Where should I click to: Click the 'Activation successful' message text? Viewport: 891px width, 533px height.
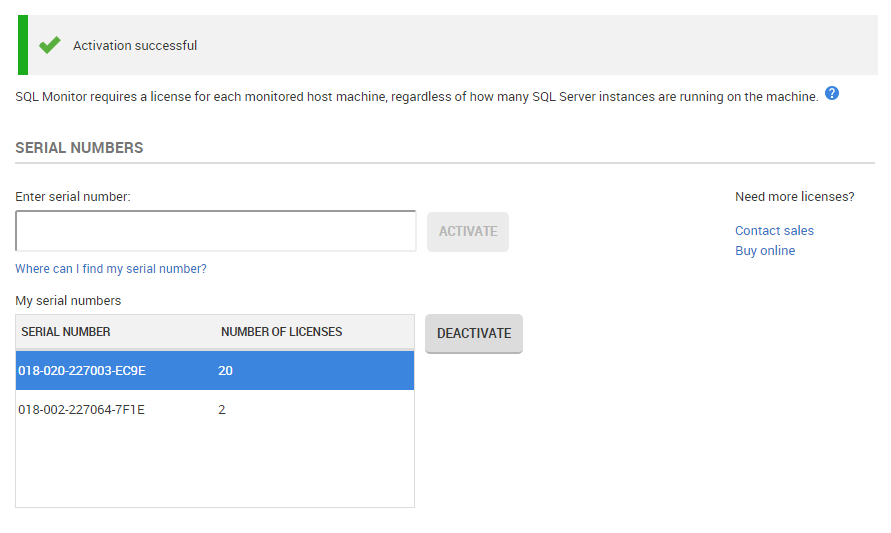[135, 46]
